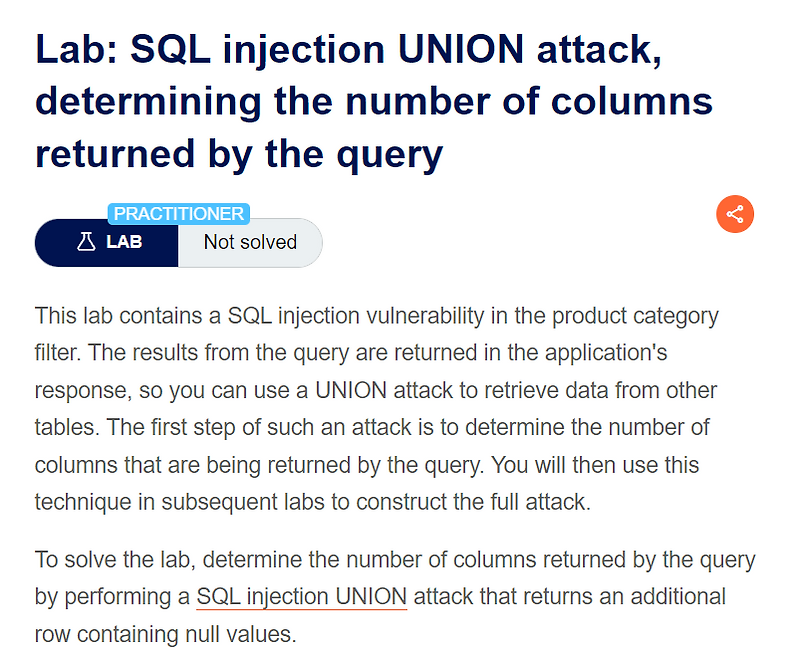800x668 pixels.
Task: Click the PRACTITIONER difficulty badge
Action: pos(179,213)
